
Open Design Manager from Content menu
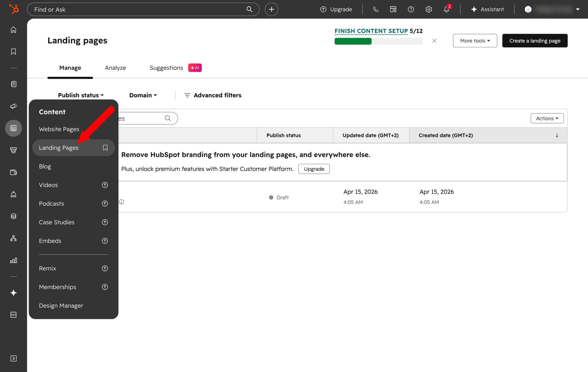(61, 306)
